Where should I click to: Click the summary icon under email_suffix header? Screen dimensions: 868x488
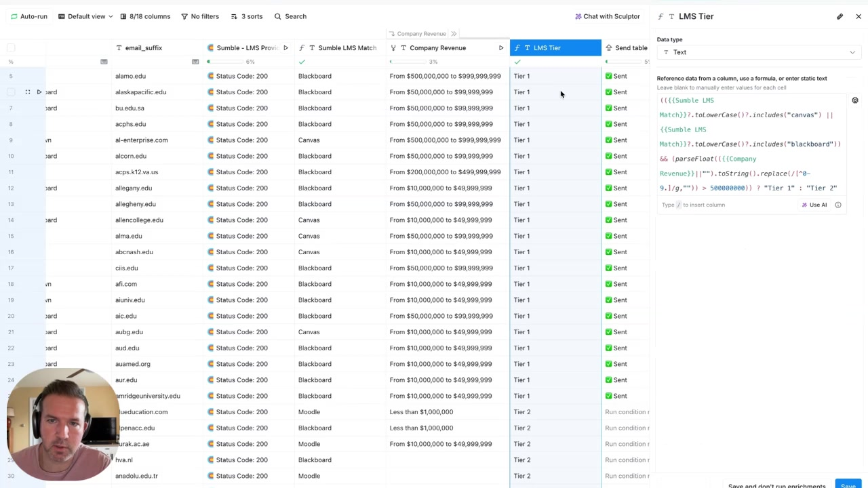pyautogui.click(x=195, y=62)
